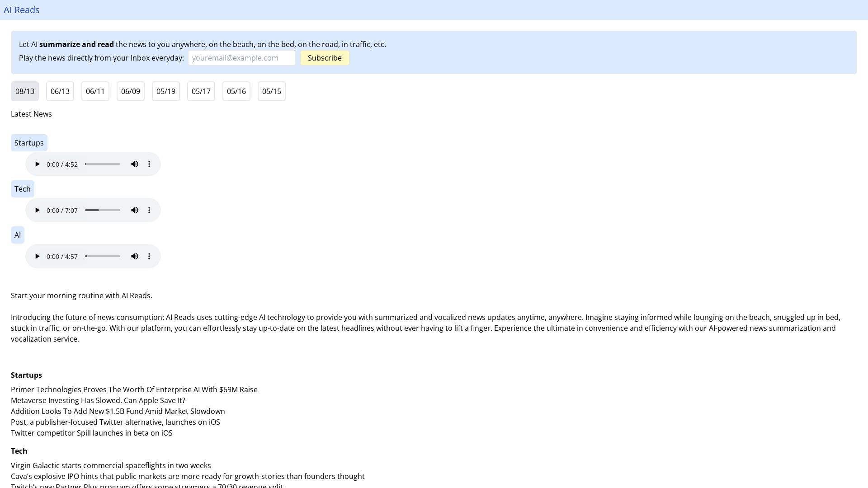
Task: Open more options on Tech player
Action: tap(149, 211)
